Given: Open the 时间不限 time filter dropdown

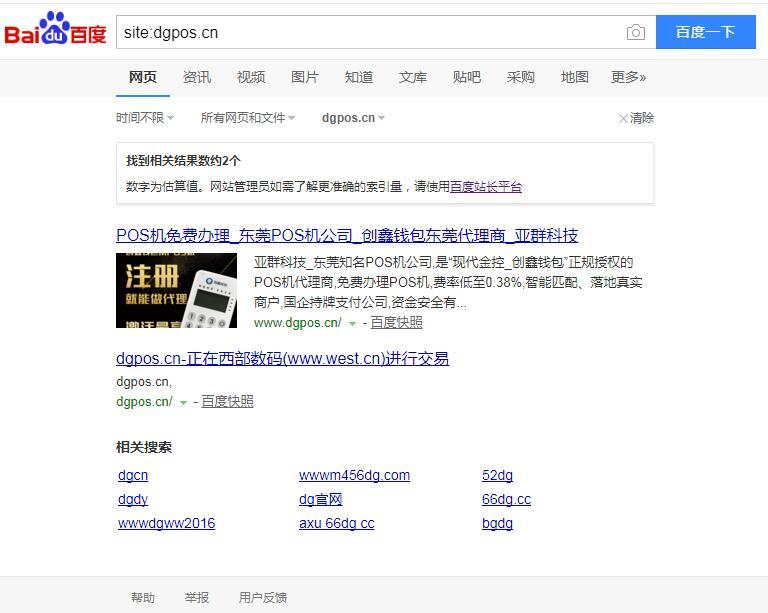Looking at the screenshot, I should point(145,118).
